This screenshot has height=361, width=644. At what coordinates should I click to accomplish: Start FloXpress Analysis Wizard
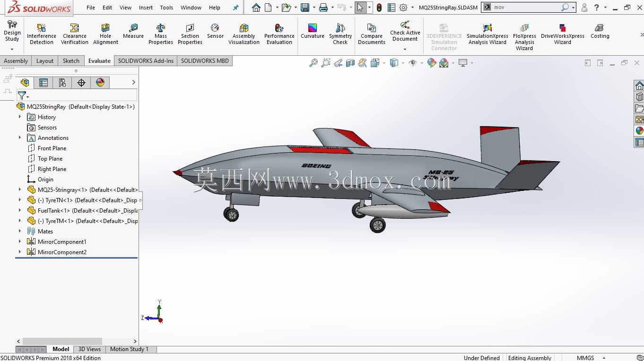(x=524, y=37)
